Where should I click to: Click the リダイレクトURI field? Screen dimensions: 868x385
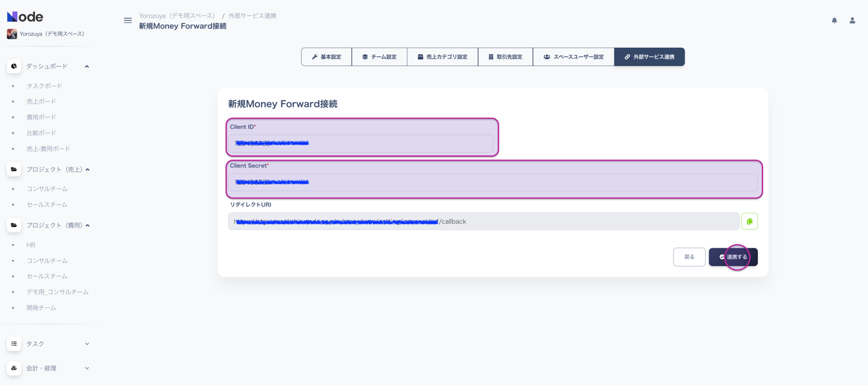[484, 221]
